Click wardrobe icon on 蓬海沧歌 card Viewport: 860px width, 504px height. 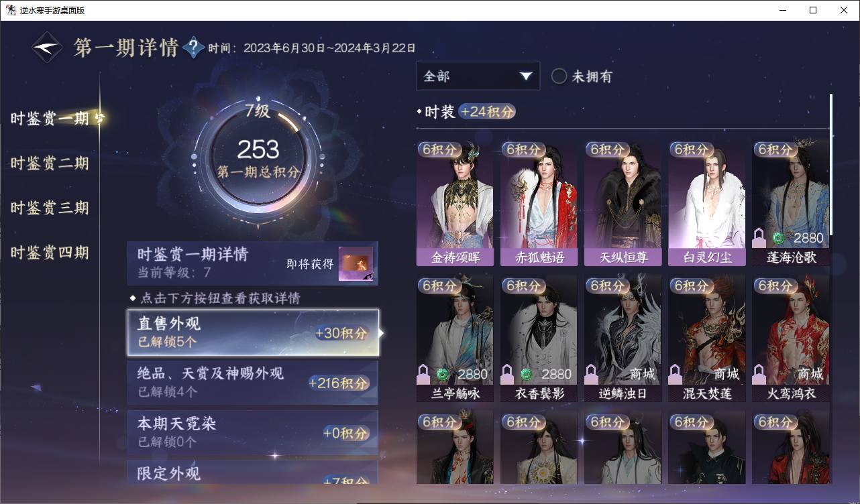pos(760,238)
